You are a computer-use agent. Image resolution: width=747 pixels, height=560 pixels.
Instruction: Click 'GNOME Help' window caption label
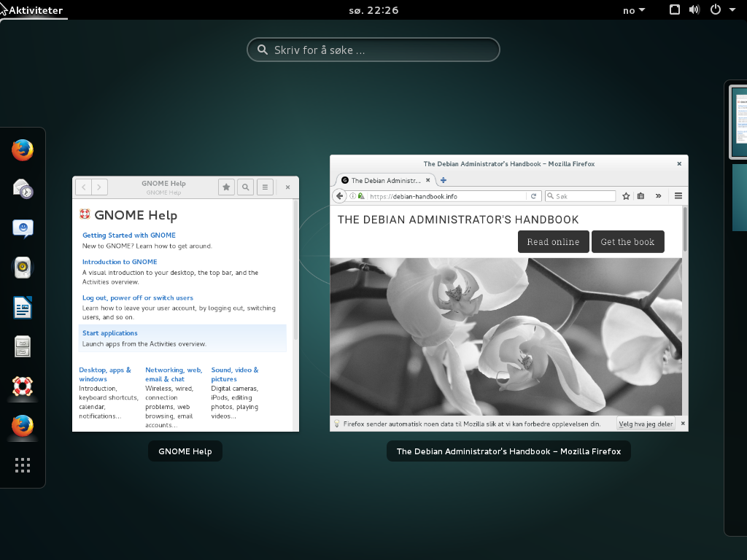[x=185, y=451]
